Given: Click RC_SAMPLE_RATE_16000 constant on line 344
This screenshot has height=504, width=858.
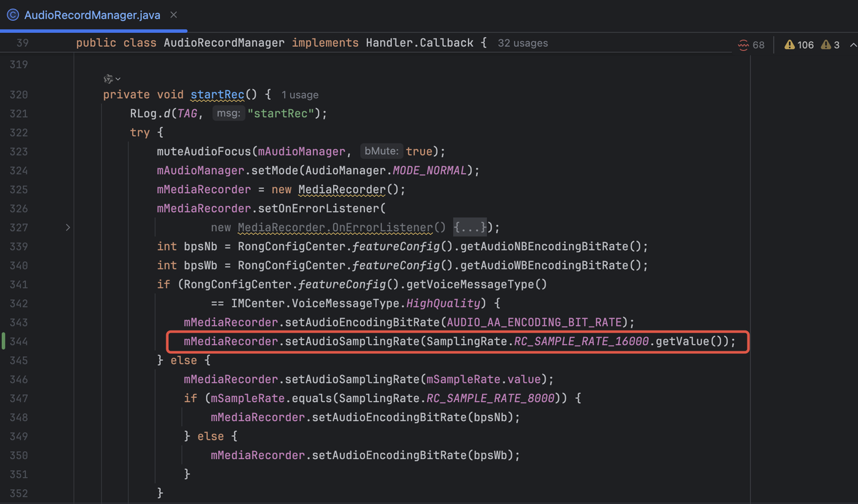Looking at the screenshot, I should pyautogui.click(x=581, y=342).
